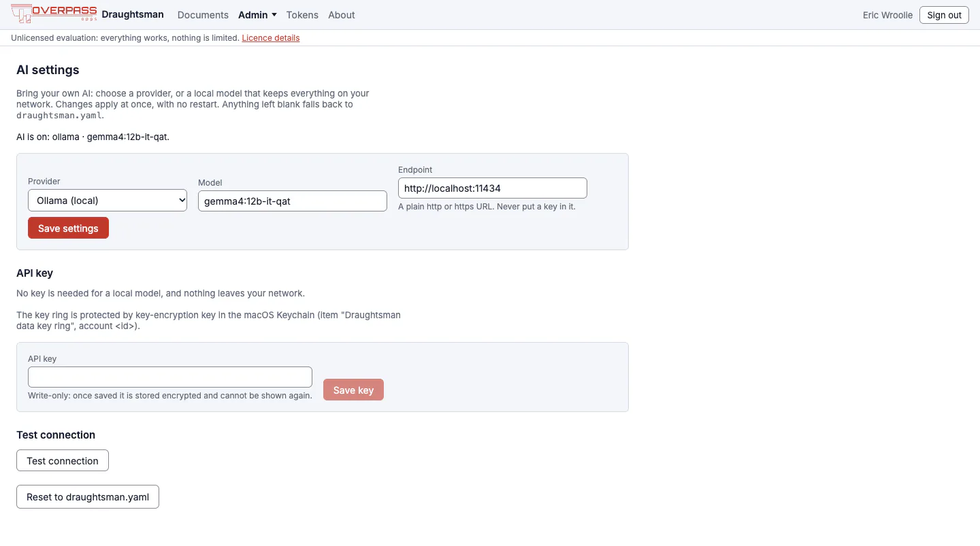
Task: Click the 'Test connection' section heading
Action: pos(56,435)
